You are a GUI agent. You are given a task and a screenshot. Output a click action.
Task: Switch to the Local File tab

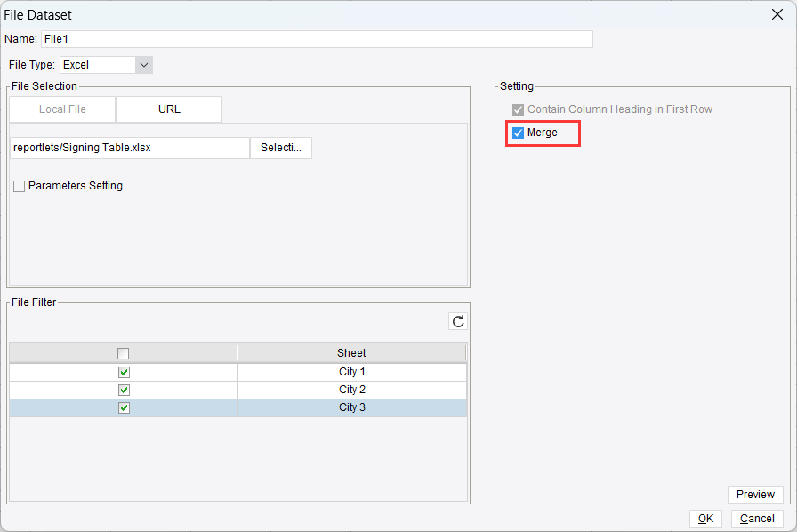pos(62,109)
